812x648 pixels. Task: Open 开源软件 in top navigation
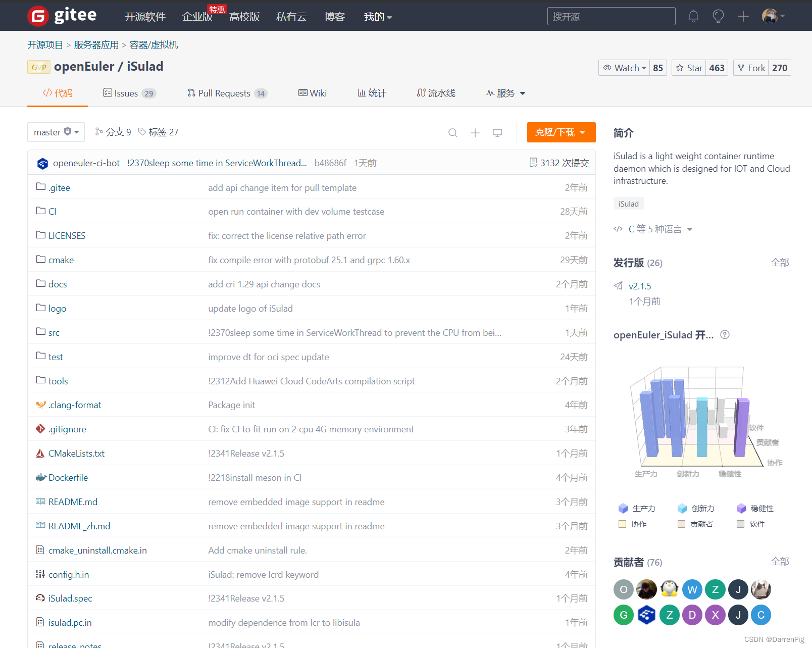click(145, 17)
